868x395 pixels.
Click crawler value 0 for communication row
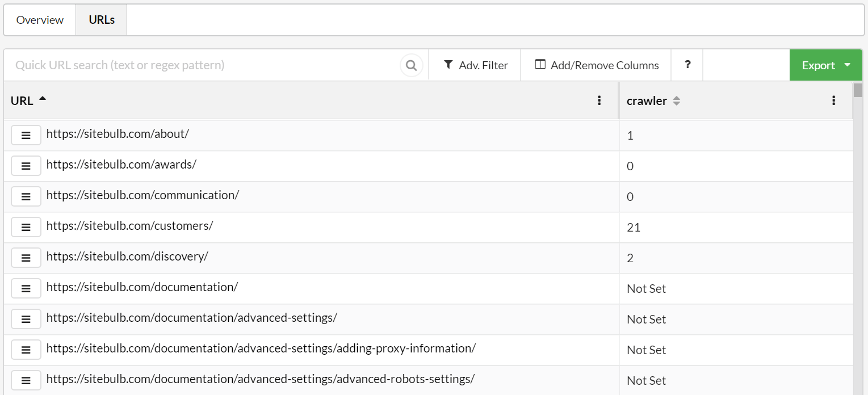[630, 197]
